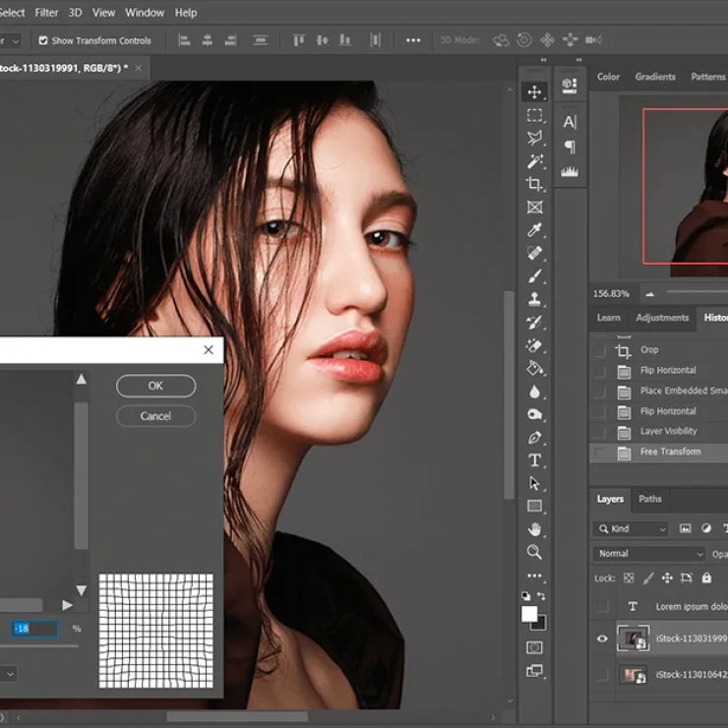
Task: Switch to the Paths tab
Action: [x=650, y=499]
